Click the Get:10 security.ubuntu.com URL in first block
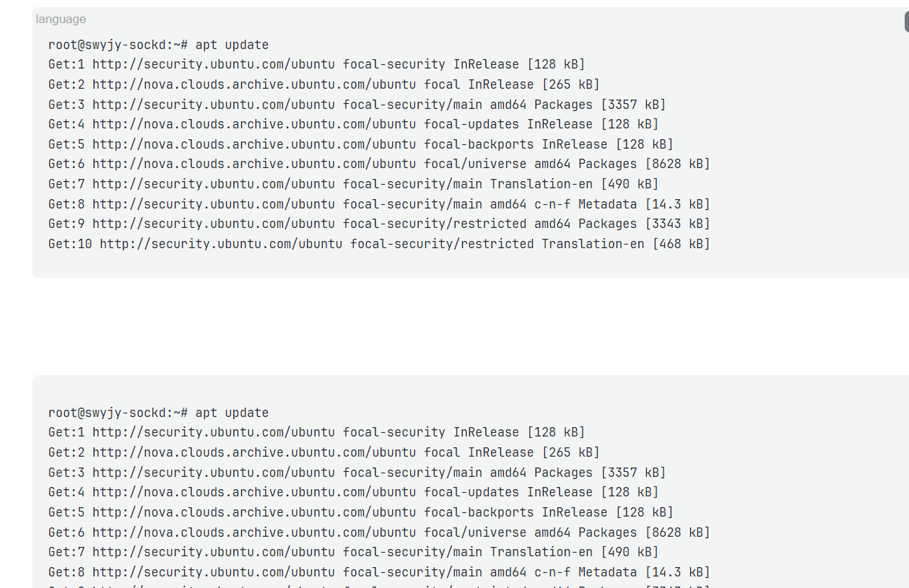Image resolution: width=909 pixels, height=588 pixels. click(221, 244)
